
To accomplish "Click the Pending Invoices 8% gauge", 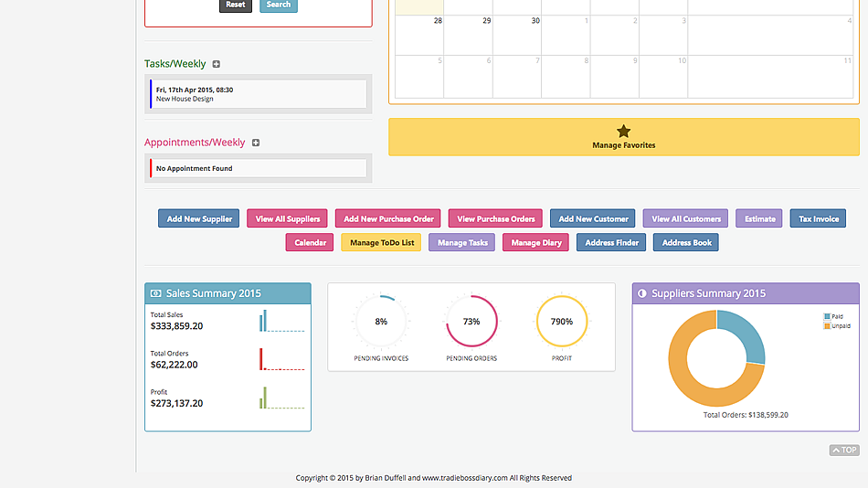I will [381, 322].
